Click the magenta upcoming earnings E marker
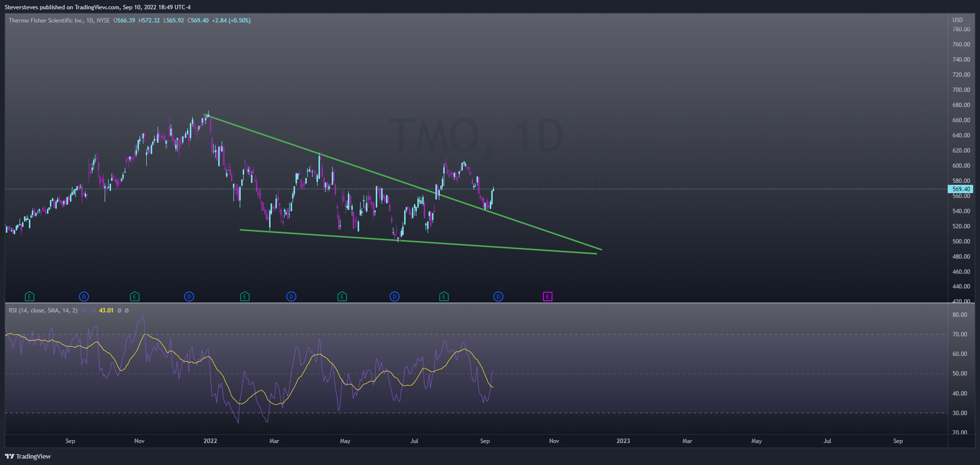980x465 pixels. (547, 296)
